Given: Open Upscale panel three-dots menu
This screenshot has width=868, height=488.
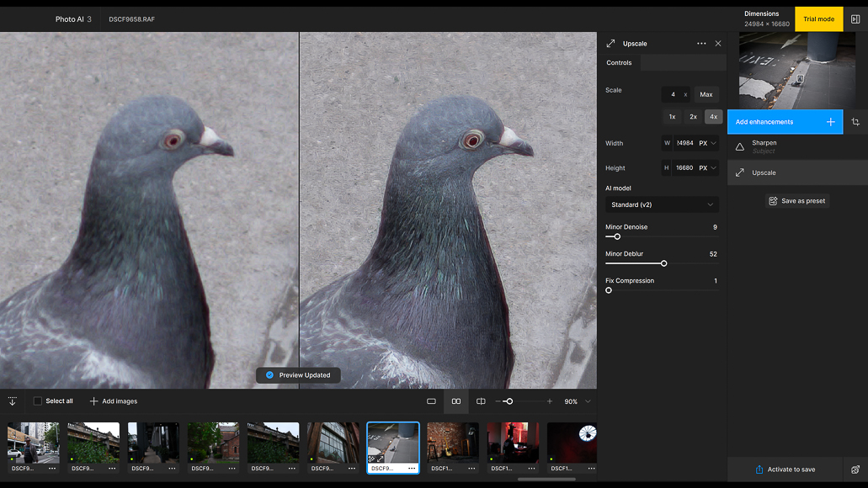Looking at the screenshot, I should (701, 43).
